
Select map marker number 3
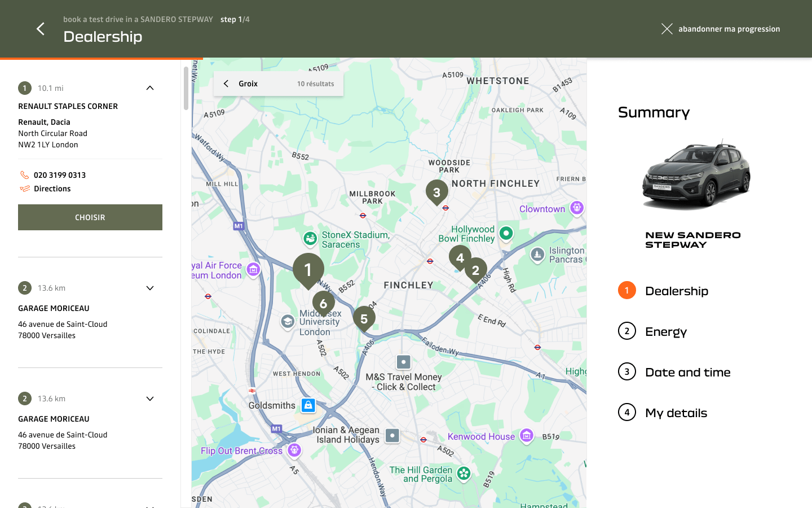(x=436, y=192)
